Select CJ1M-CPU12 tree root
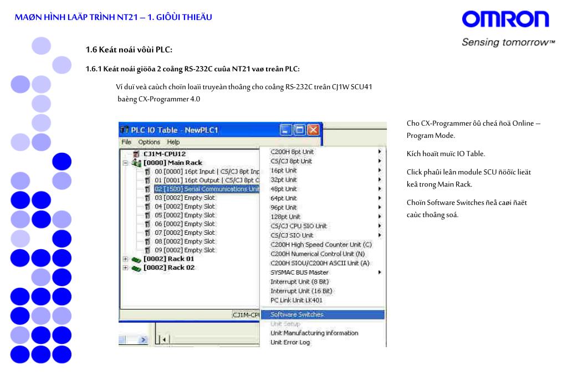Image resolution: width=567 pixels, height=392 pixels. click(165, 154)
